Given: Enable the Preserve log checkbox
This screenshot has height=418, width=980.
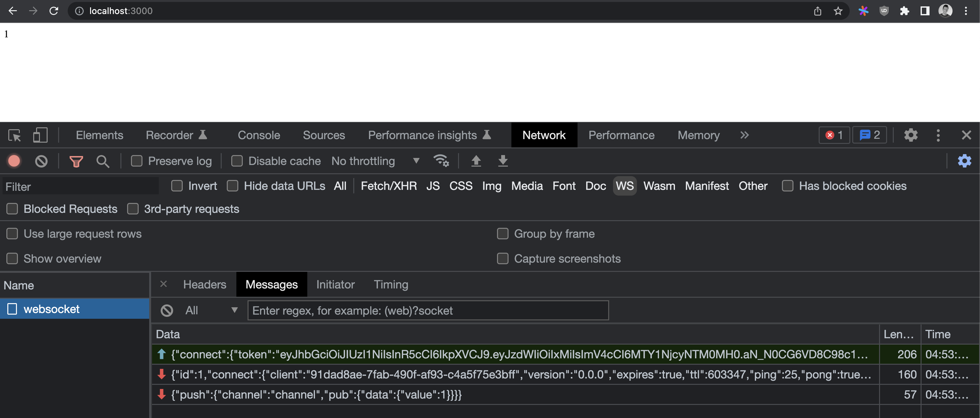Looking at the screenshot, I should tap(137, 161).
